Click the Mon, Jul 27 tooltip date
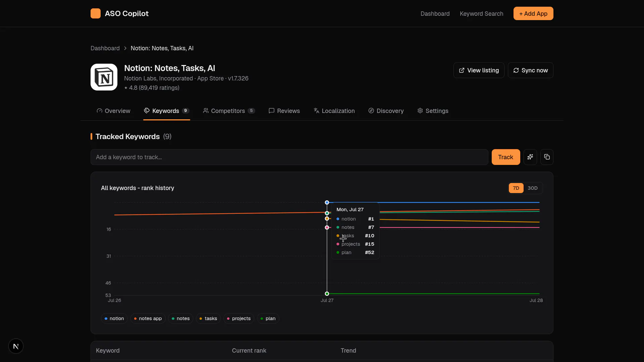644x362 pixels. point(350,209)
